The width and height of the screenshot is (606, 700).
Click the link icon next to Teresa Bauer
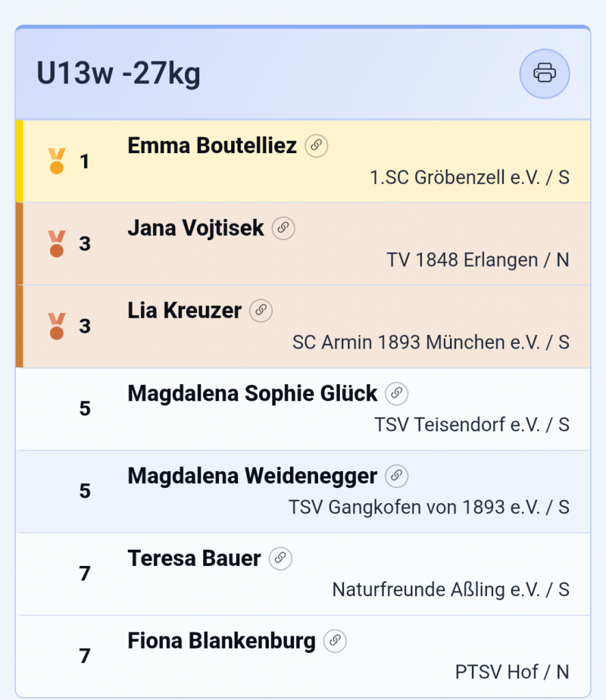(x=280, y=558)
